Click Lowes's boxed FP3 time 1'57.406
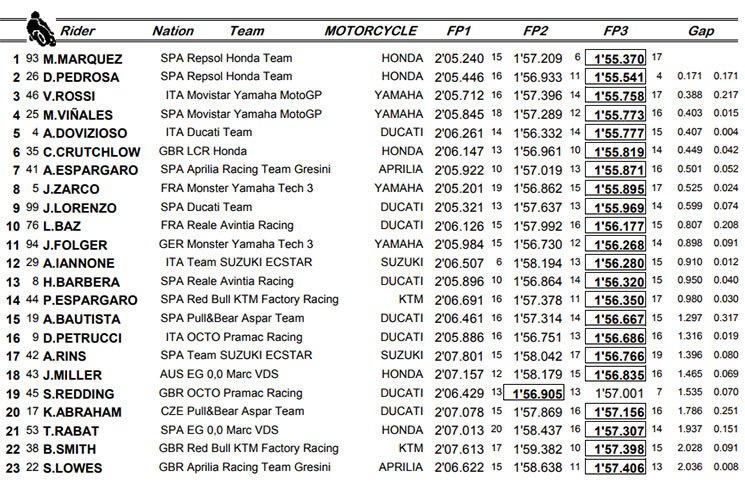Screen dimensions: 745x483 615,467
